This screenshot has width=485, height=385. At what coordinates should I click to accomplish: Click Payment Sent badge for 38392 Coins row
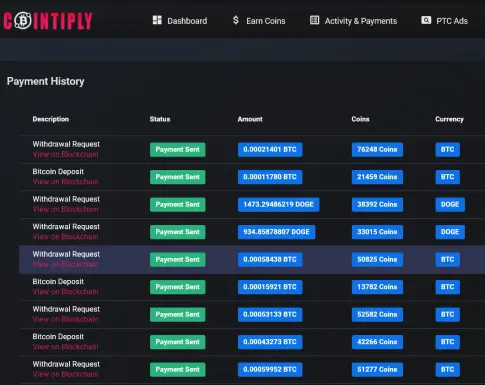point(178,205)
